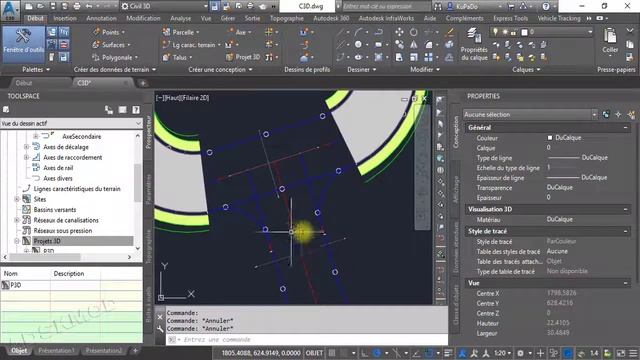The width and height of the screenshot is (640, 360).
Task: Click the Couleur DuCalque color swatch
Action: click(x=550, y=138)
